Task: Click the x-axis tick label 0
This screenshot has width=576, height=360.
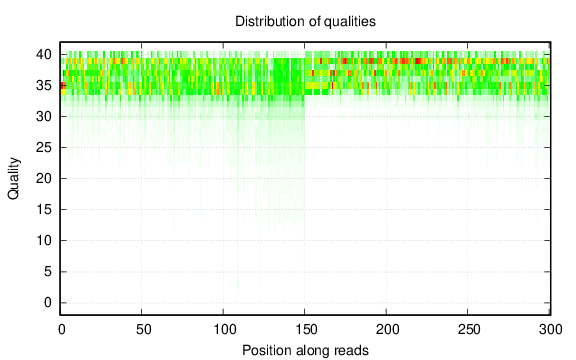Action: coord(62,330)
